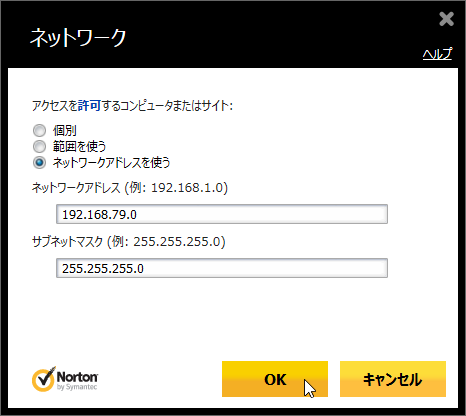The height and width of the screenshot is (416, 466).
Task: Dismiss the dialog with the キャンセル button
Action: tap(393, 379)
